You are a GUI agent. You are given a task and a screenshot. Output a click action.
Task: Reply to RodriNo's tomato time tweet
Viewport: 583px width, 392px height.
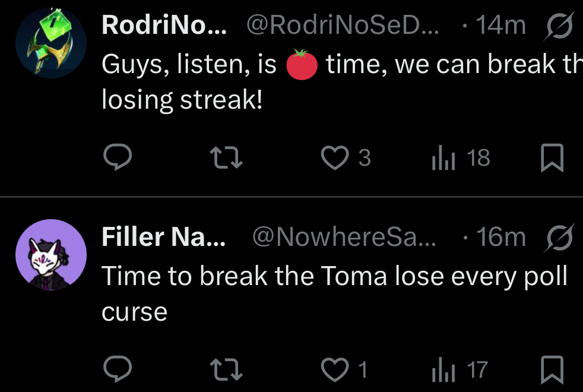[118, 158]
